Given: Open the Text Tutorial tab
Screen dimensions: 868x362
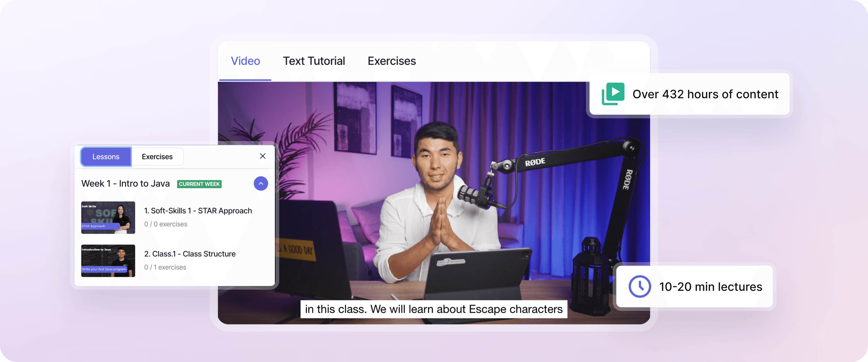Looking at the screenshot, I should tap(314, 61).
